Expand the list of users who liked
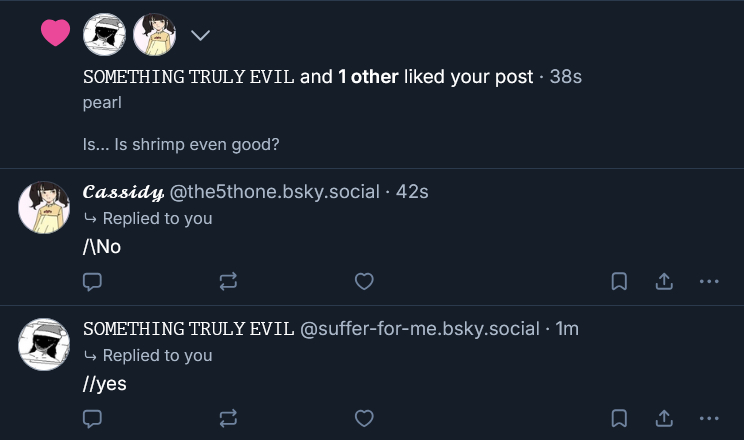This screenshot has height=440, width=744. (x=200, y=35)
